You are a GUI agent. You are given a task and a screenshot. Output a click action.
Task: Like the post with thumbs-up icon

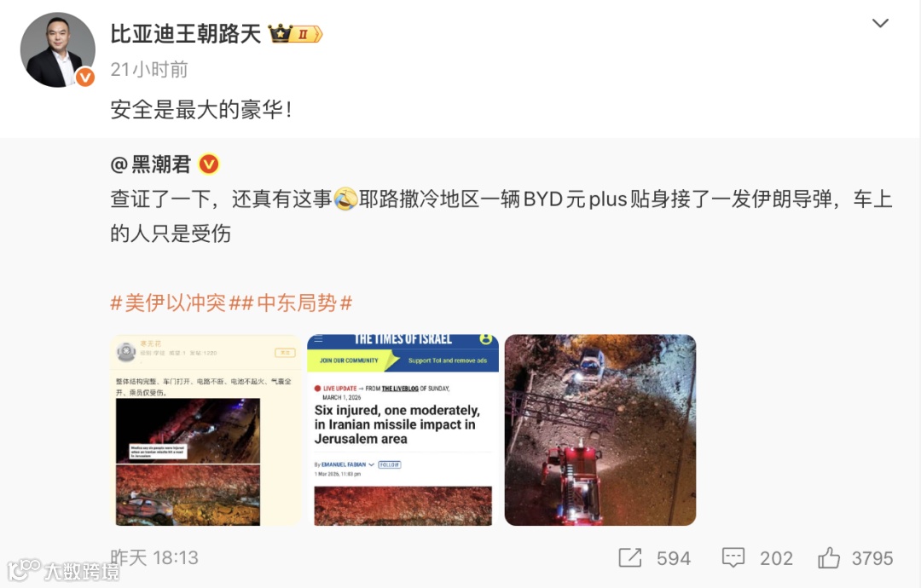point(829,557)
